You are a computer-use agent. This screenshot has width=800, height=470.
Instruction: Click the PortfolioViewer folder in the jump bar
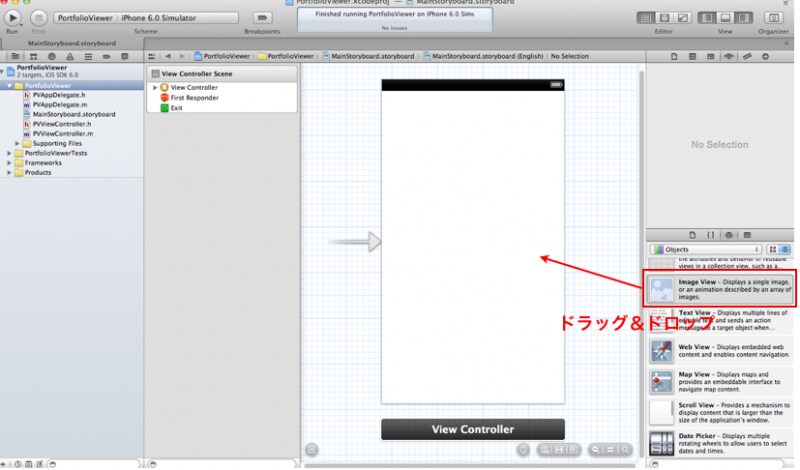286,57
